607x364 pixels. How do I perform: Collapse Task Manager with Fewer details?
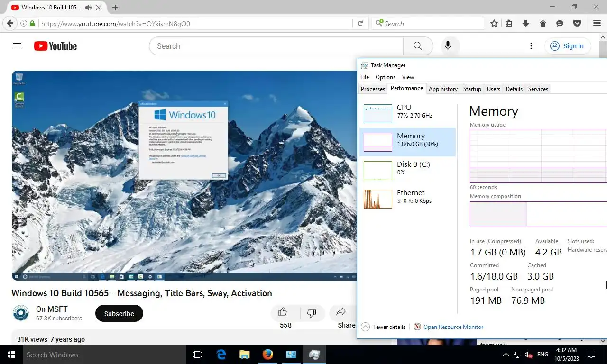(x=384, y=327)
